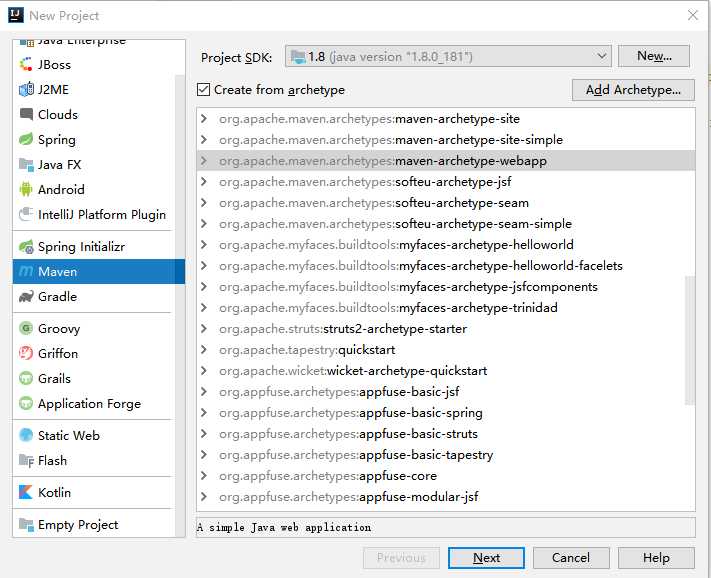Click the IntelliJ IDEA logo in title bar

click(x=15, y=15)
